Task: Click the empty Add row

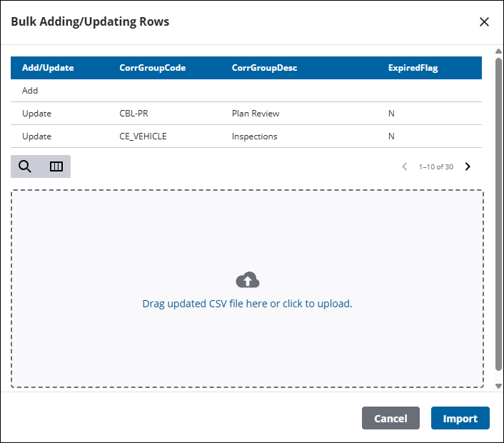Action: point(246,91)
